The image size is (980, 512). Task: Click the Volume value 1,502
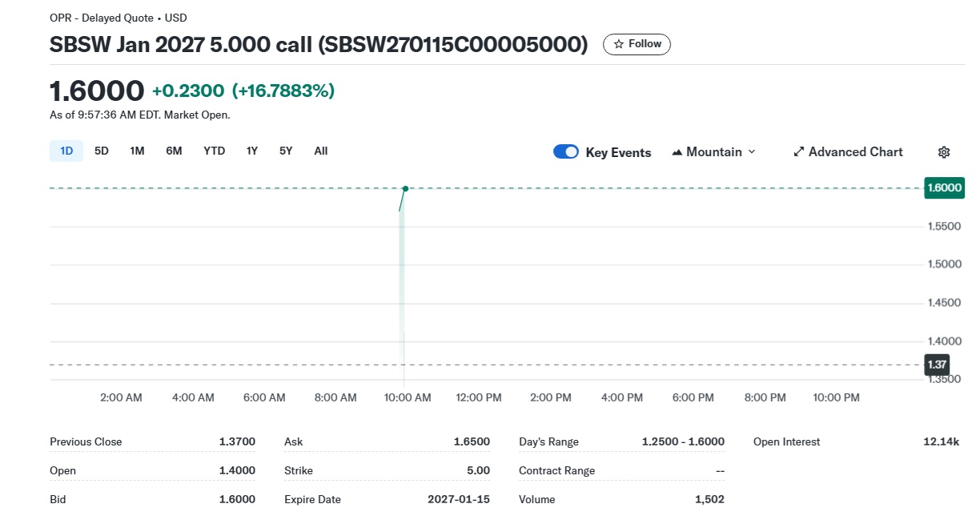pyautogui.click(x=709, y=499)
